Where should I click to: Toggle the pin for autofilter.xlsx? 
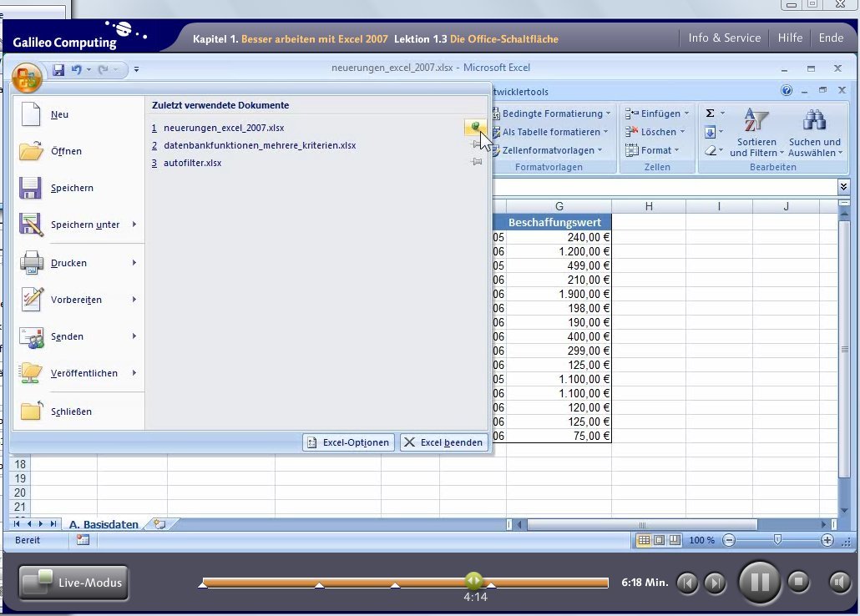pos(477,162)
